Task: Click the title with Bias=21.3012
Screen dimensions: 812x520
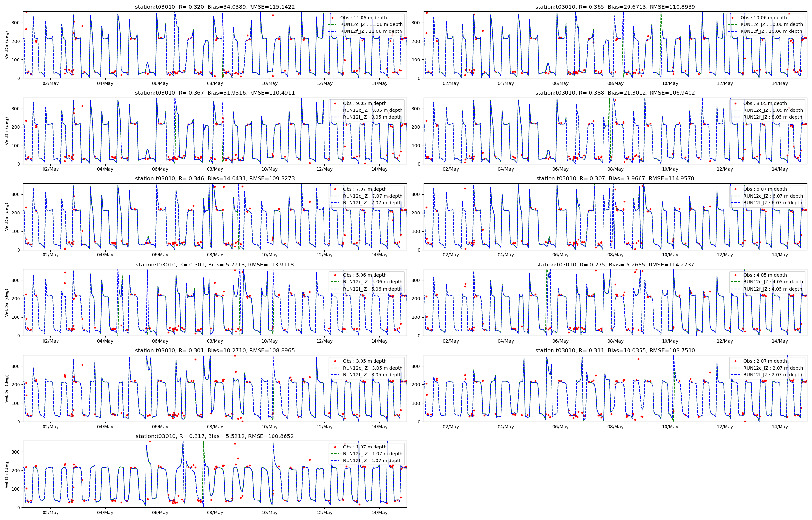Action: tap(615, 93)
